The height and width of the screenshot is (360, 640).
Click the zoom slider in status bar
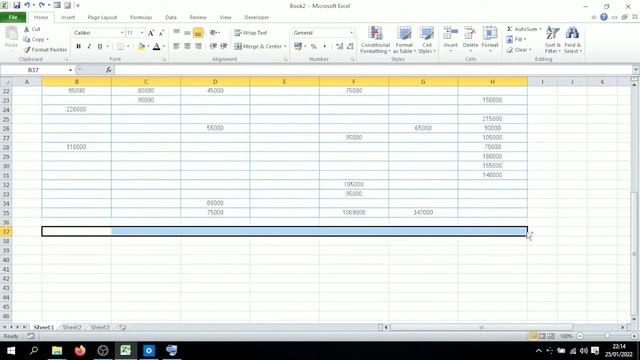pyautogui.click(x=607, y=336)
